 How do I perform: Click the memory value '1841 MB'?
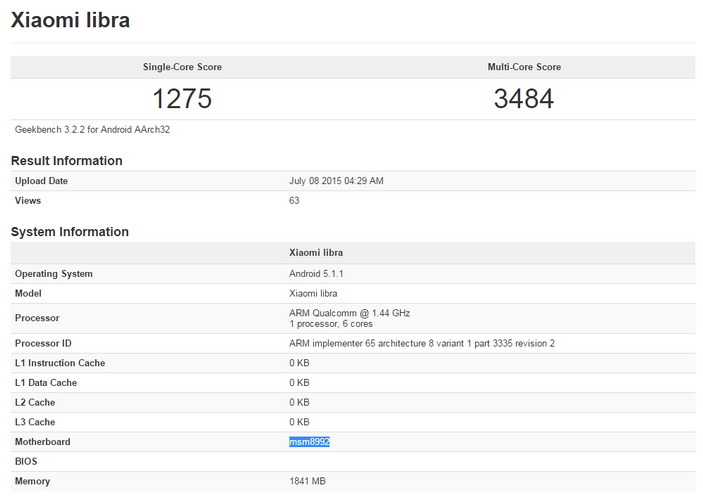pos(308,481)
